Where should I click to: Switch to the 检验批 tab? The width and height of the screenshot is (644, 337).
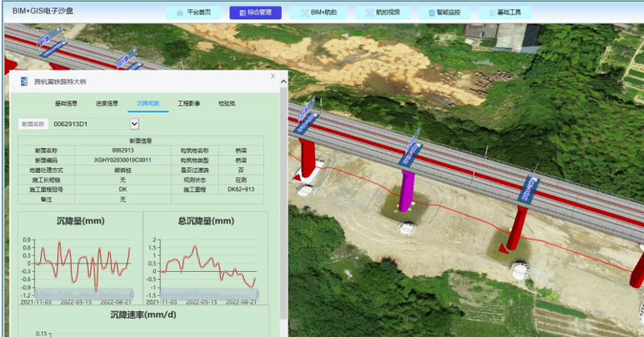(x=227, y=104)
